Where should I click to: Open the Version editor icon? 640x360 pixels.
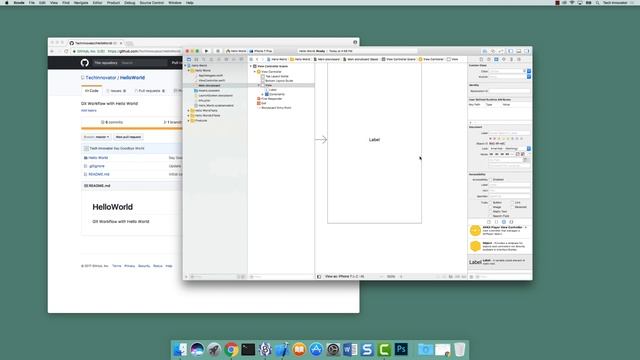pyautogui.click(x=501, y=51)
